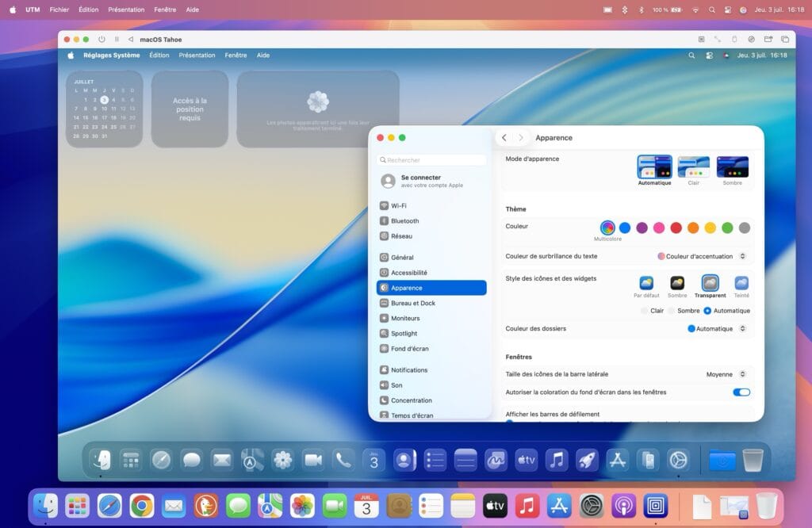
Task: Go forward in settings navigation
Action: point(520,138)
